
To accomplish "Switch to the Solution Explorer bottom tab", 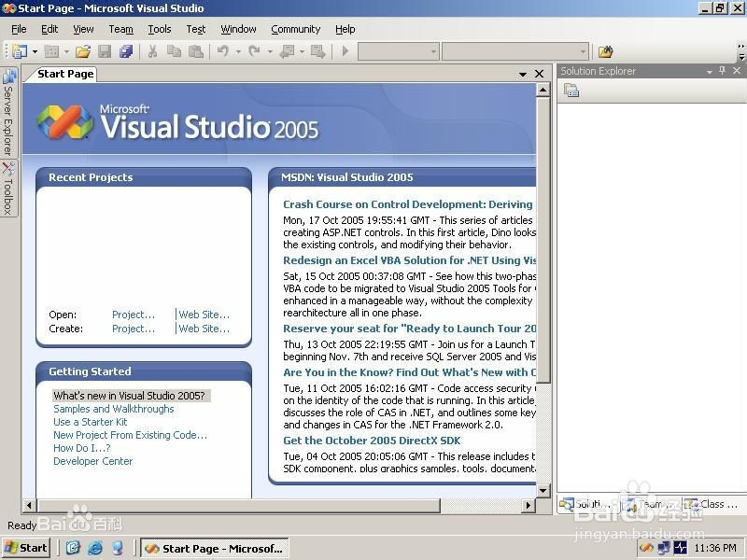I will 585,504.
